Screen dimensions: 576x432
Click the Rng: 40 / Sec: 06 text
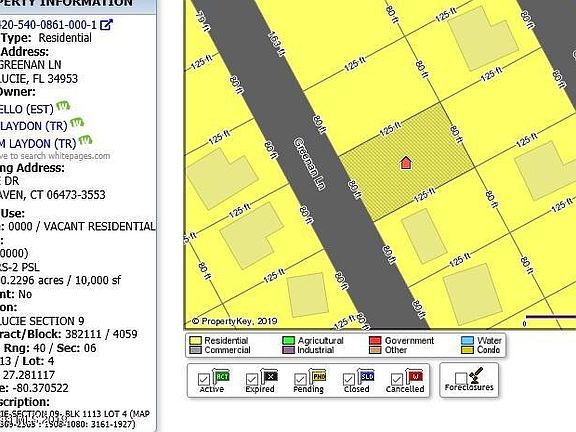coord(50,348)
